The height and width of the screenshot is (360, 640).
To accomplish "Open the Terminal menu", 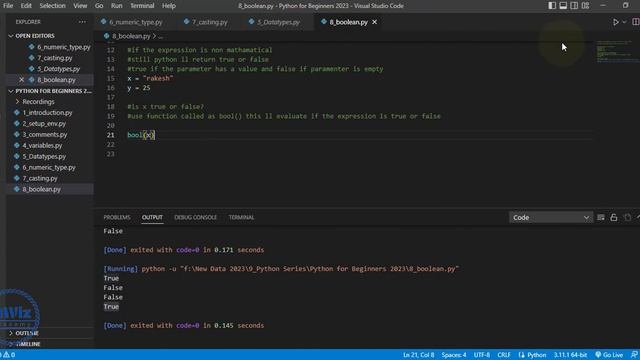I will [142, 6].
